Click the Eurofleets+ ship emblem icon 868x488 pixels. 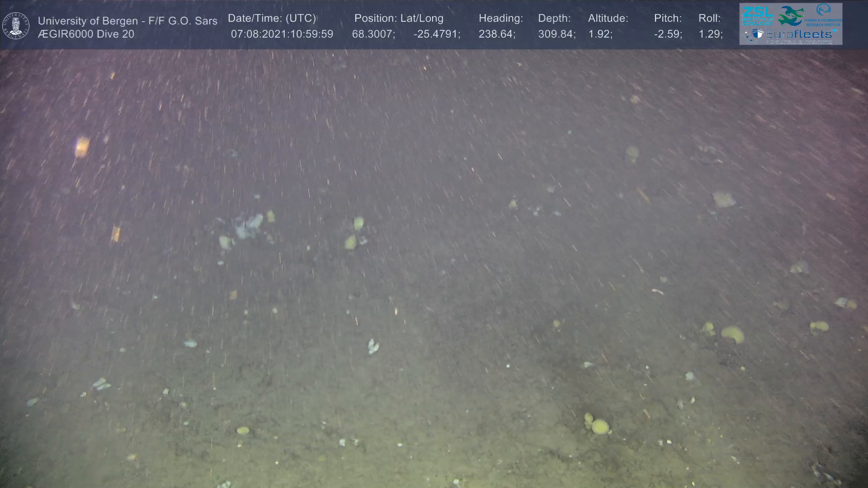[x=755, y=35]
